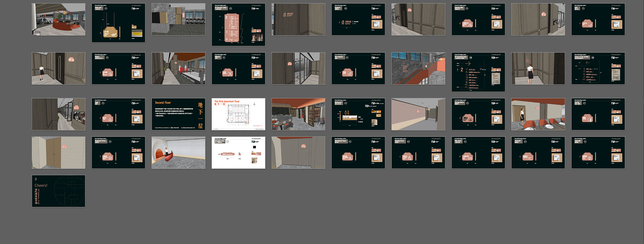Image resolution: width=644 pixels, height=244 pixels.
Task: Select the Water Bar sign design slide
Action: point(118,23)
